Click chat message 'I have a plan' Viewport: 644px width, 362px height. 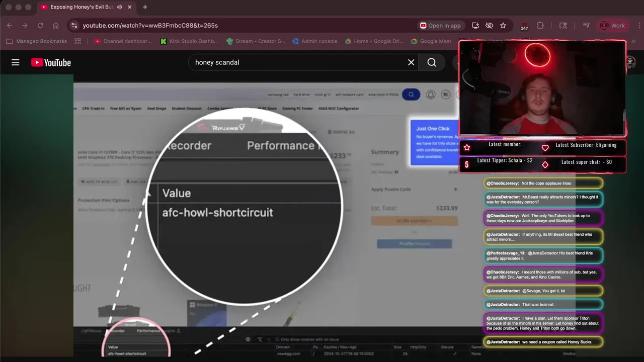click(x=543, y=323)
